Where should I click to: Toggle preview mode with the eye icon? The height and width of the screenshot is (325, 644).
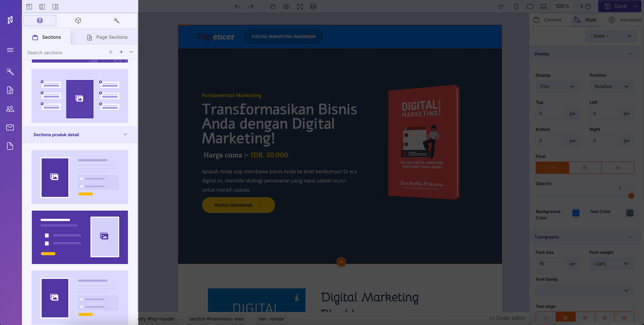pos(286,7)
